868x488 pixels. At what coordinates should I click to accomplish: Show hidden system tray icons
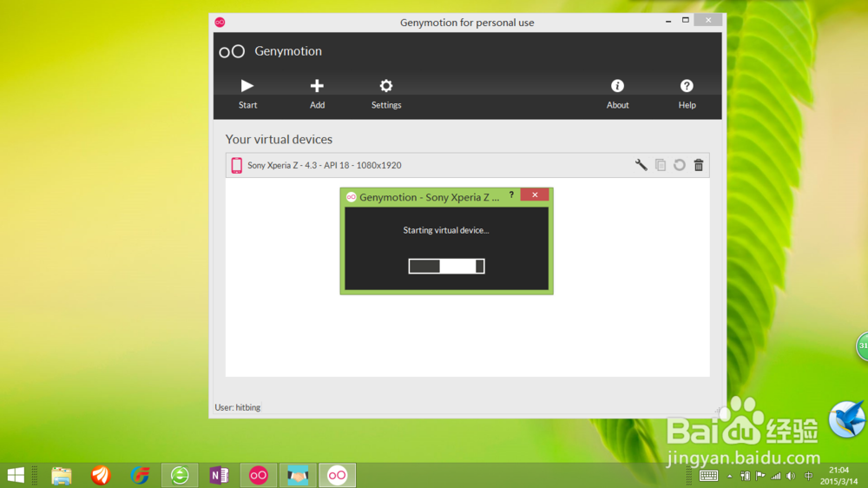point(730,477)
